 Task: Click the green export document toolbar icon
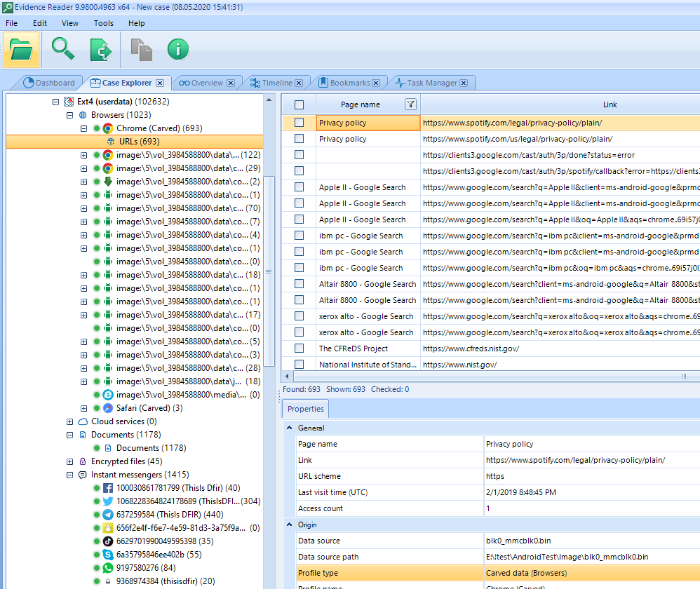pyautogui.click(x=100, y=49)
